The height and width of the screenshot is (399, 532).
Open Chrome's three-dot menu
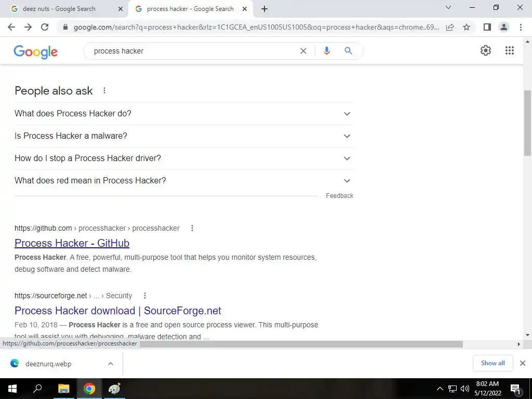(521, 27)
